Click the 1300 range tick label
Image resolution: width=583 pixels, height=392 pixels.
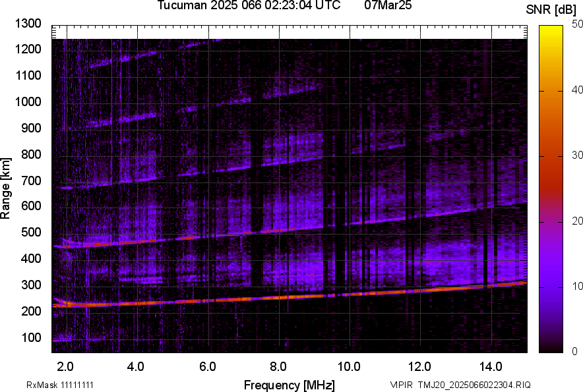click(x=29, y=24)
